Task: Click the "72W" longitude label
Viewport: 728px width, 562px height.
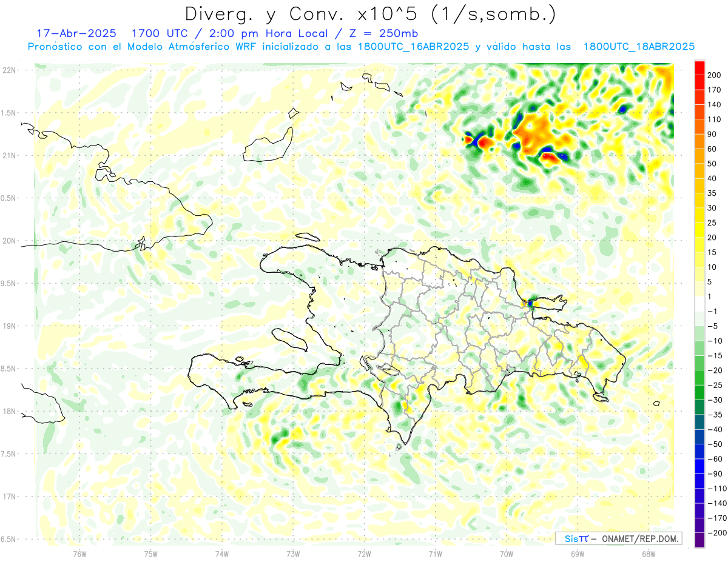Action: point(364,554)
